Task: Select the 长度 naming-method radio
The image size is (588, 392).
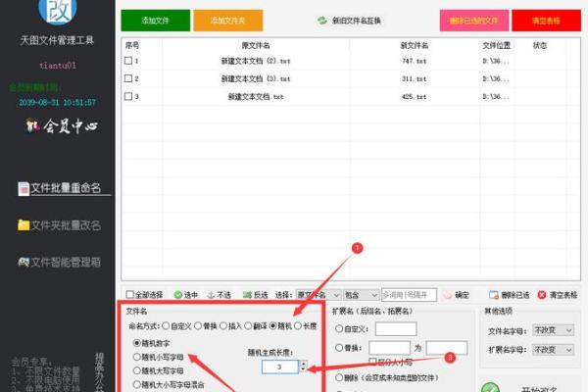Action: pyautogui.click(x=298, y=325)
